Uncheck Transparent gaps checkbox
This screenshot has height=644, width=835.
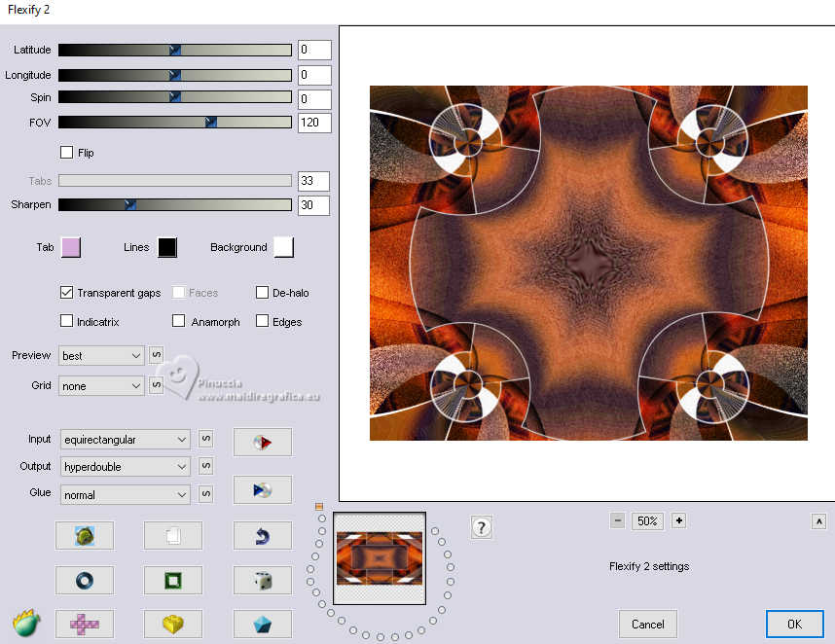tap(66, 292)
